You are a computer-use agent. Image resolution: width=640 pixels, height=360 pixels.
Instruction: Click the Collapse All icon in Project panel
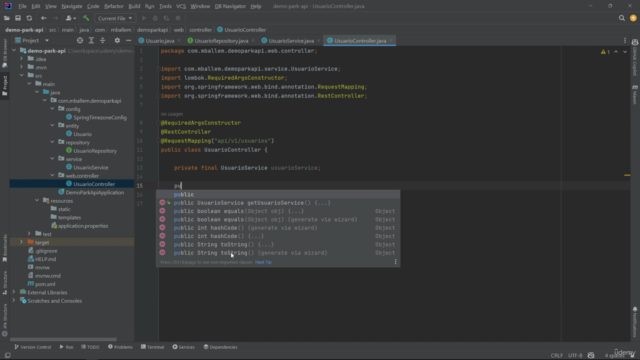tap(103, 40)
